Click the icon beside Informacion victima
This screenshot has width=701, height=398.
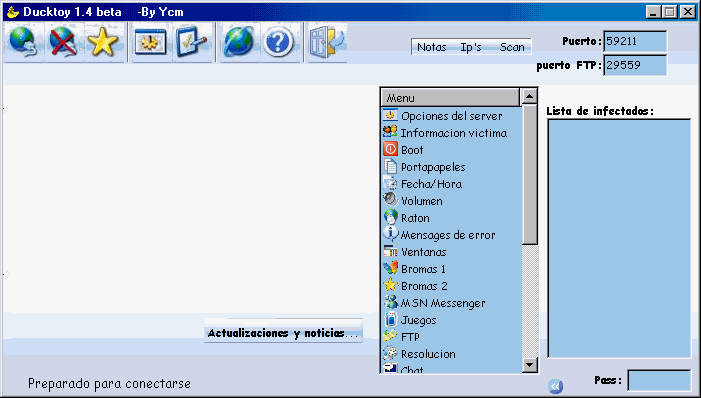coord(390,132)
